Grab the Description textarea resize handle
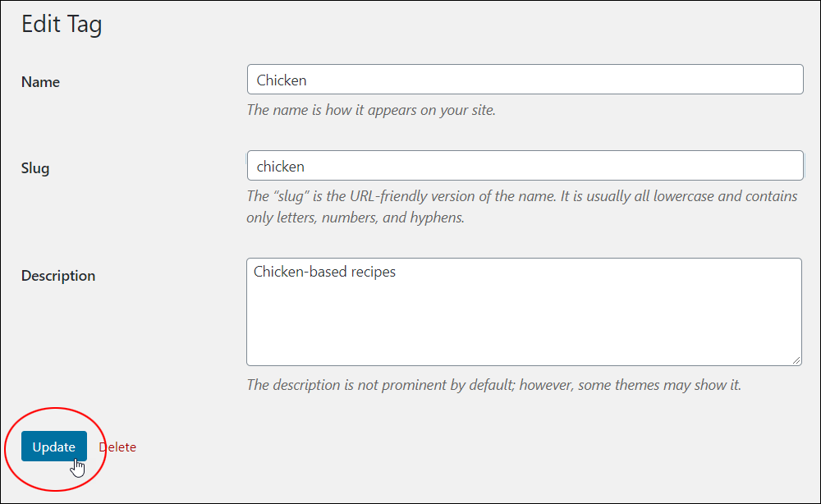 click(x=796, y=360)
